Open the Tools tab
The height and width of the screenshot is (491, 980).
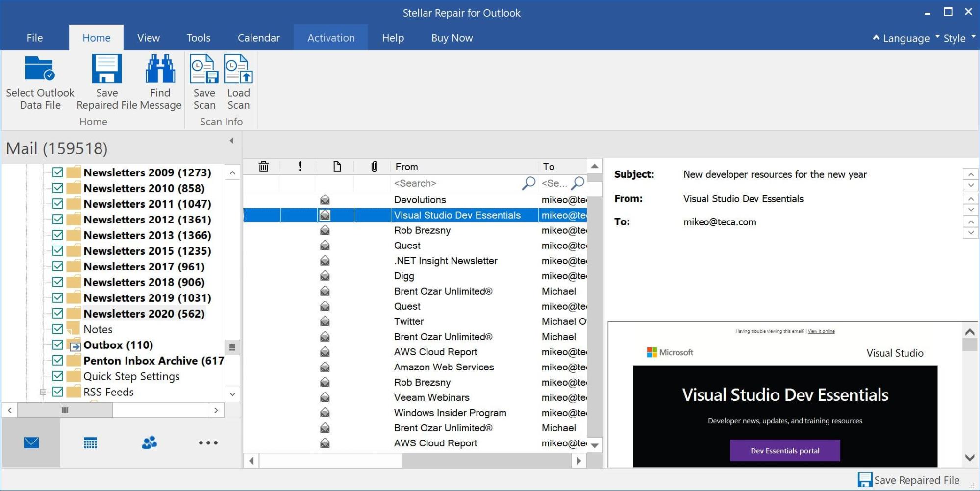(199, 38)
